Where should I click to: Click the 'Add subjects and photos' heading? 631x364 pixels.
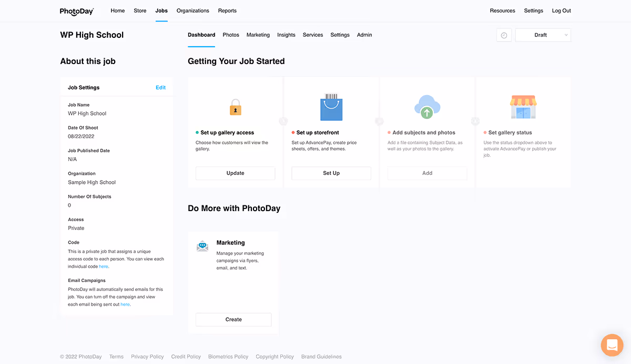(424, 133)
